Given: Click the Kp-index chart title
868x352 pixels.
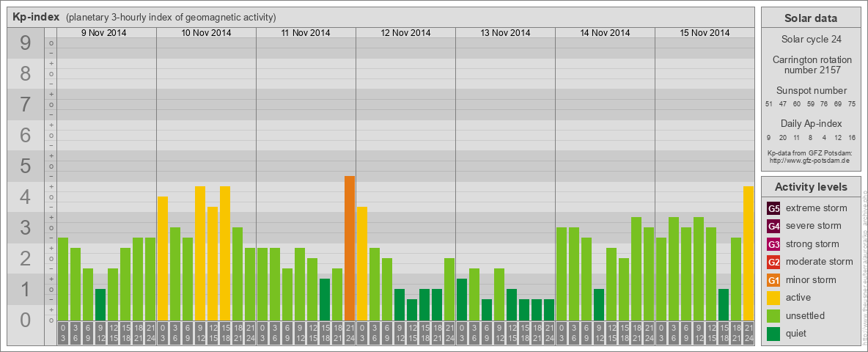Looking at the screenshot, I should click(36, 17).
